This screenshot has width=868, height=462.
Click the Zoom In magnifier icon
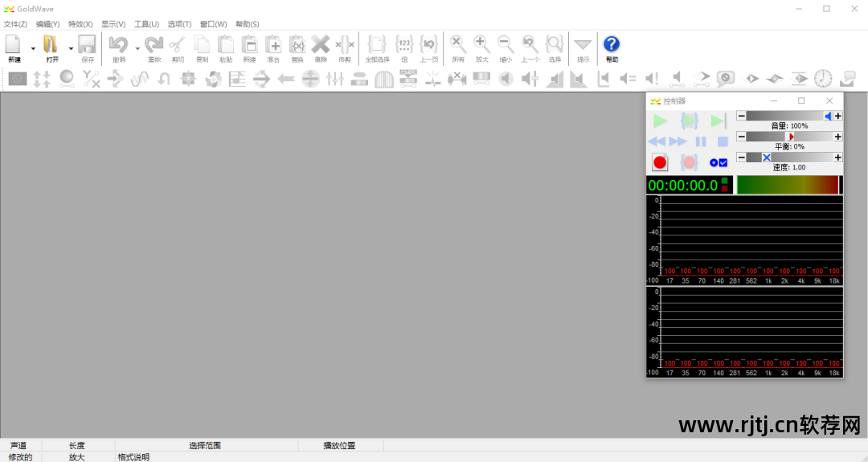pos(481,45)
